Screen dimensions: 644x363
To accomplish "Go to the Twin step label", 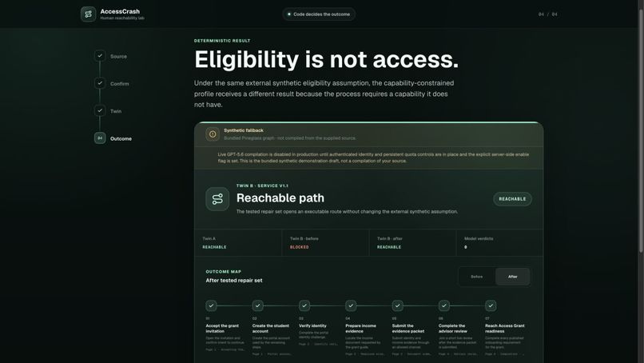I will point(116,111).
